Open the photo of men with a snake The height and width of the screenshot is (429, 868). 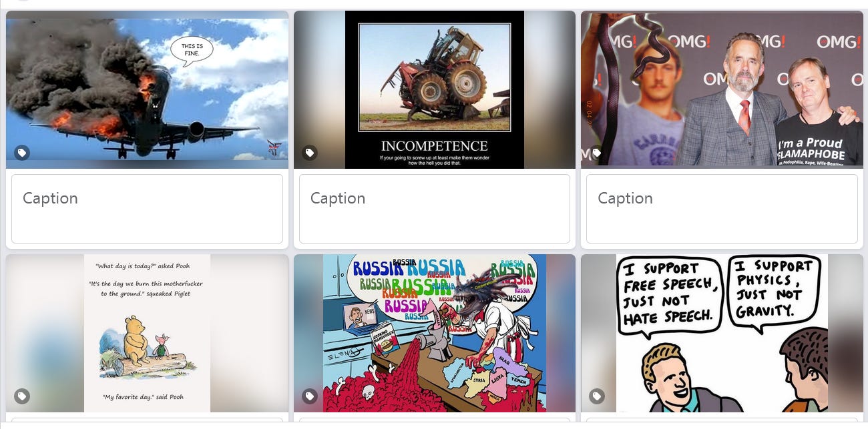click(722, 89)
